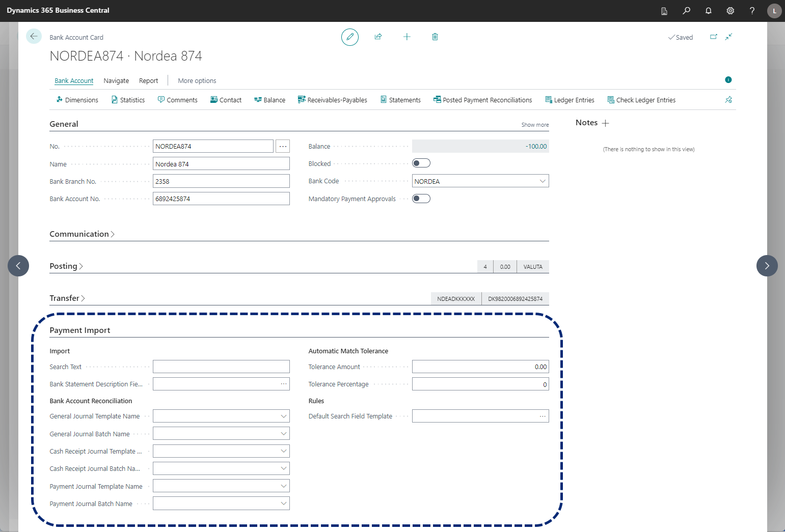
Task: Click Show more in General
Action: click(x=535, y=125)
